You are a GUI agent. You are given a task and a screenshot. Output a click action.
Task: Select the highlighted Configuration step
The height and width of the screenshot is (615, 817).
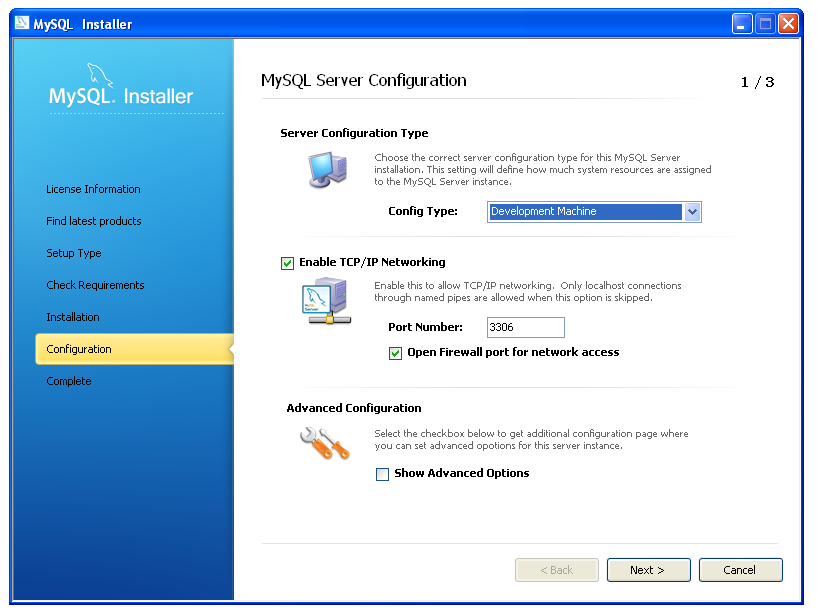[x=134, y=349]
